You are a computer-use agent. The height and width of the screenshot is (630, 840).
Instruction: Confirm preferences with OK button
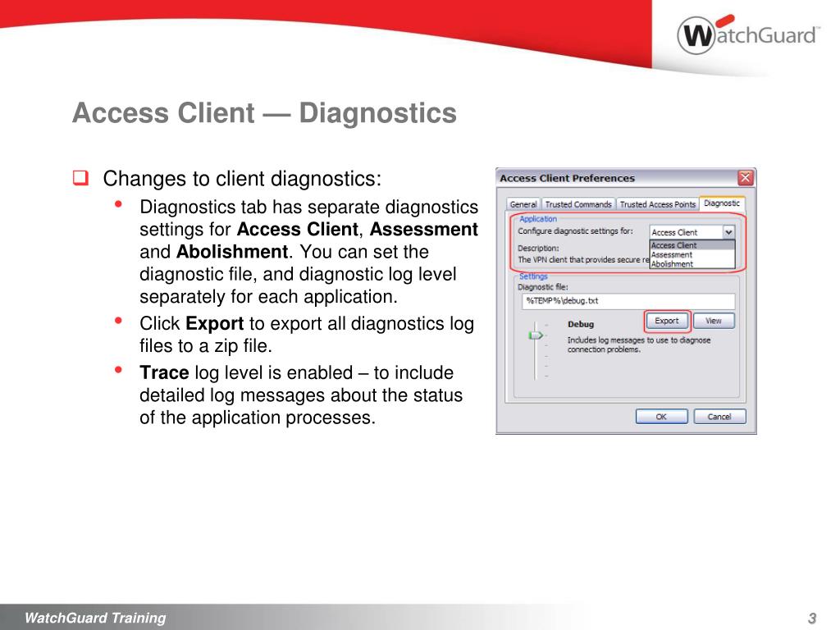coord(662,416)
